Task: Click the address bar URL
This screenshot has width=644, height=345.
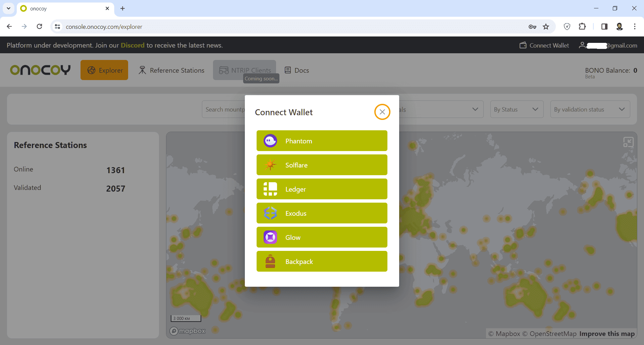Action: [104, 26]
